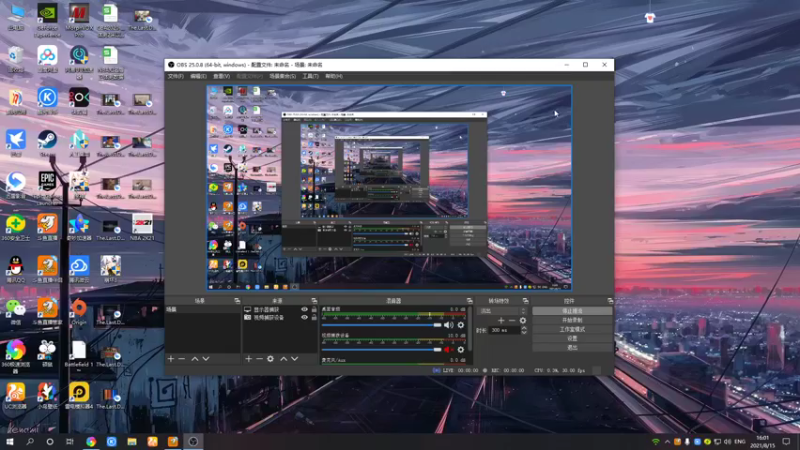This screenshot has height=450, width=800.
Task: Open the 视频捕获设备 mixer settings gear
Action: pyautogui.click(x=461, y=349)
